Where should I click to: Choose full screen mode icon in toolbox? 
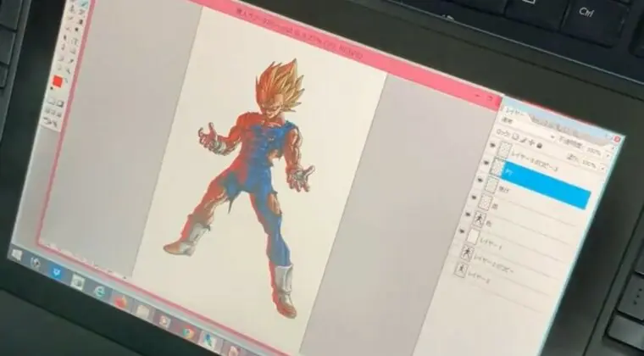point(58,114)
